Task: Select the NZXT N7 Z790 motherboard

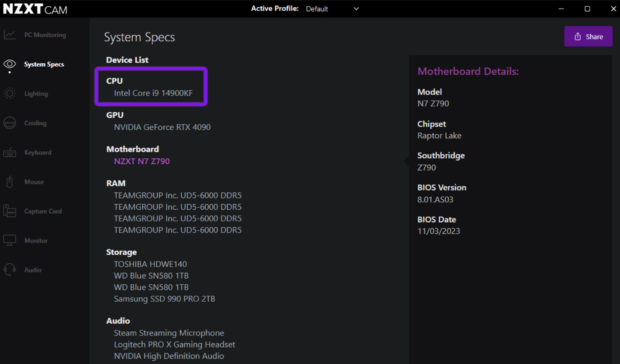Action: [142, 162]
